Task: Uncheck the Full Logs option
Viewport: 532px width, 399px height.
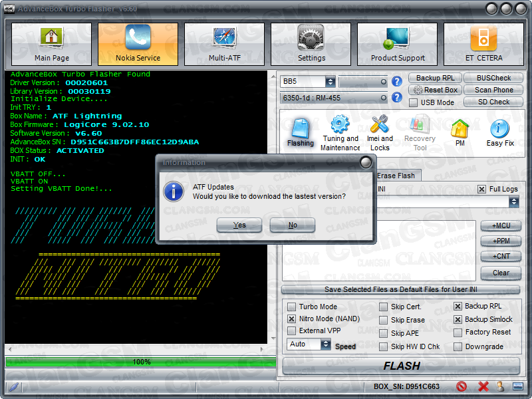Action: pyautogui.click(x=481, y=189)
